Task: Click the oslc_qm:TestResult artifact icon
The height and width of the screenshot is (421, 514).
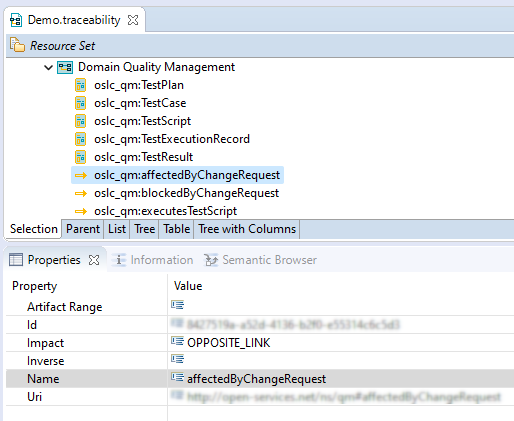Action: tap(80, 157)
